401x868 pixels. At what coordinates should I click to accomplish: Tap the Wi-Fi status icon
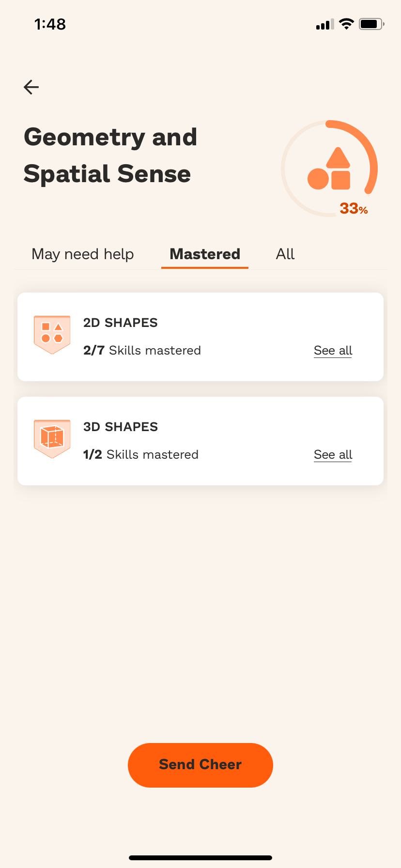click(346, 24)
